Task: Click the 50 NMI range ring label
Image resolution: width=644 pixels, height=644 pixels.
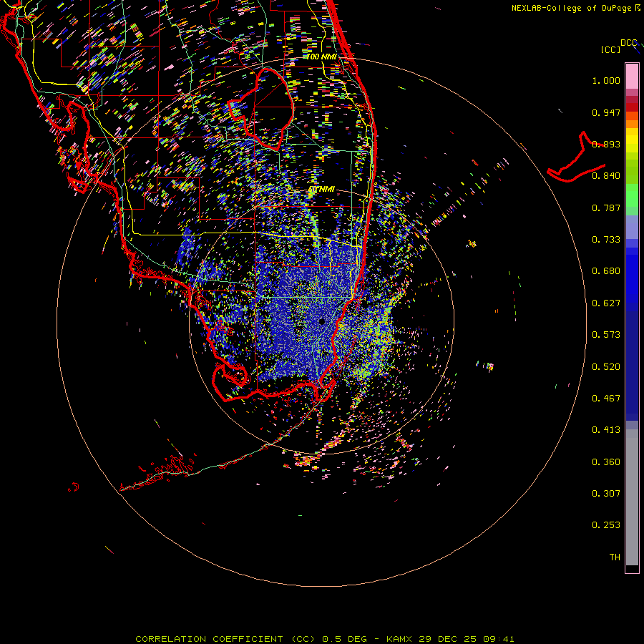Action: click(x=321, y=190)
